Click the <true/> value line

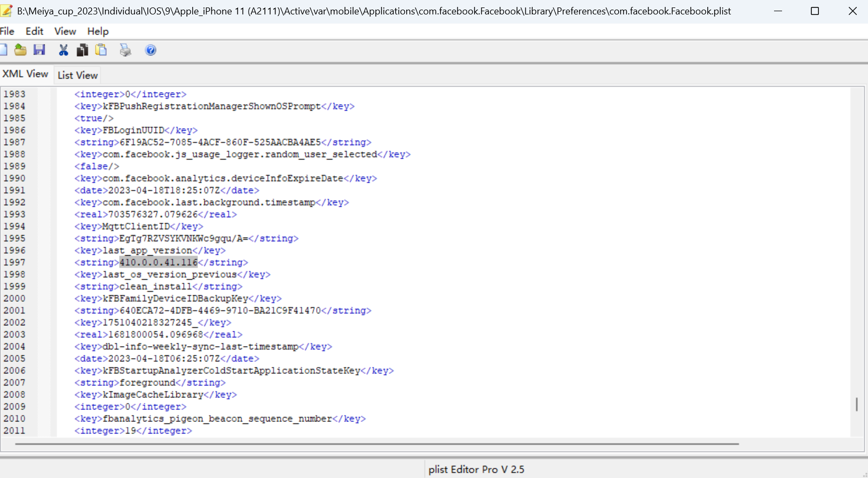point(94,118)
